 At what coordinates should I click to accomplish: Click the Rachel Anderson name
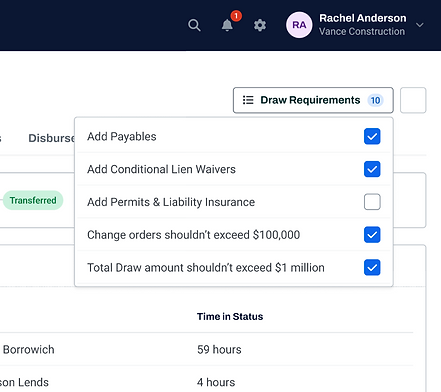pyautogui.click(x=363, y=18)
